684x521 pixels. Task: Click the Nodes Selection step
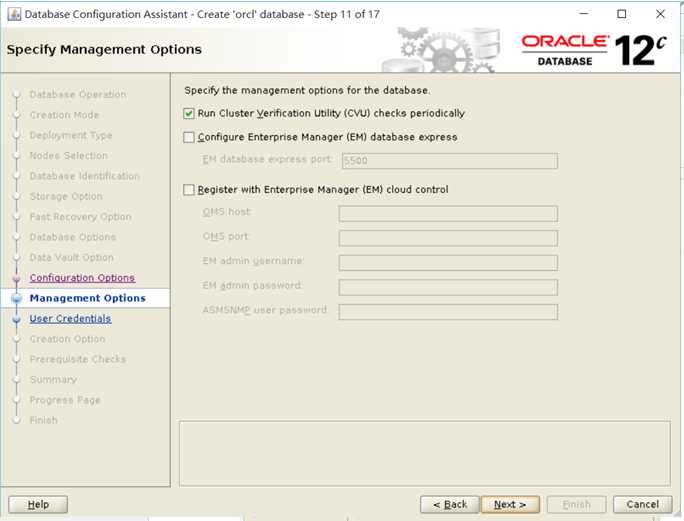point(68,155)
